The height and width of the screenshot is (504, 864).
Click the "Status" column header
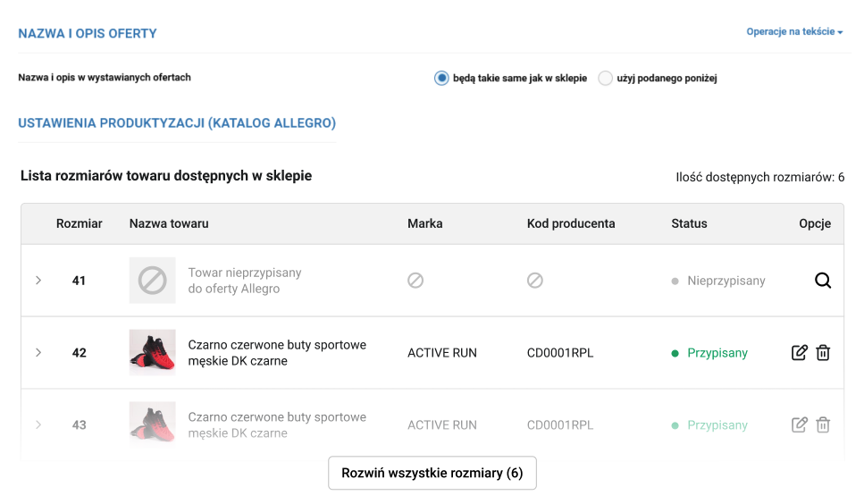point(689,223)
